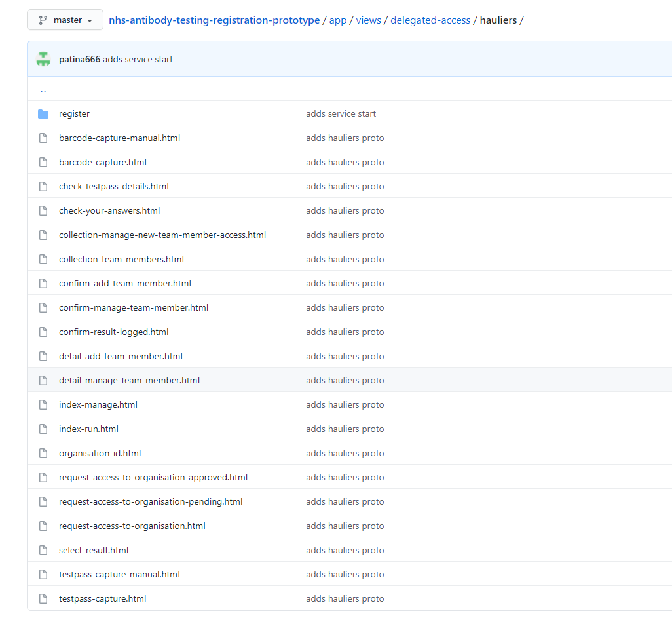Open detail-manage-team-member.html

pyautogui.click(x=130, y=380)
